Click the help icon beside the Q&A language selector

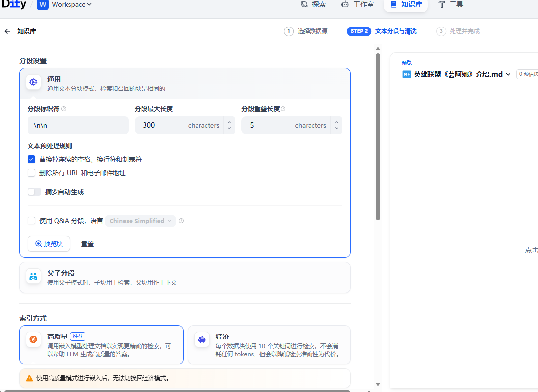[x=181, y=221]
